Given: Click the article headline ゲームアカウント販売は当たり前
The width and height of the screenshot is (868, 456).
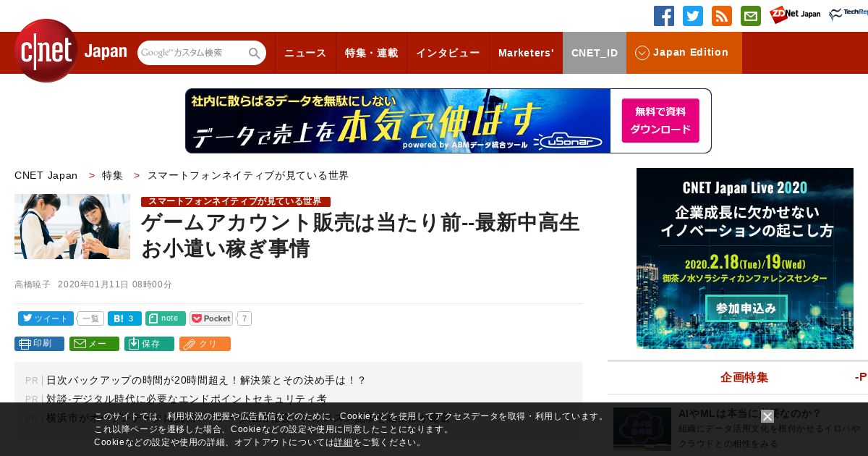Looking at the screenshot, I should coord(360,235).
